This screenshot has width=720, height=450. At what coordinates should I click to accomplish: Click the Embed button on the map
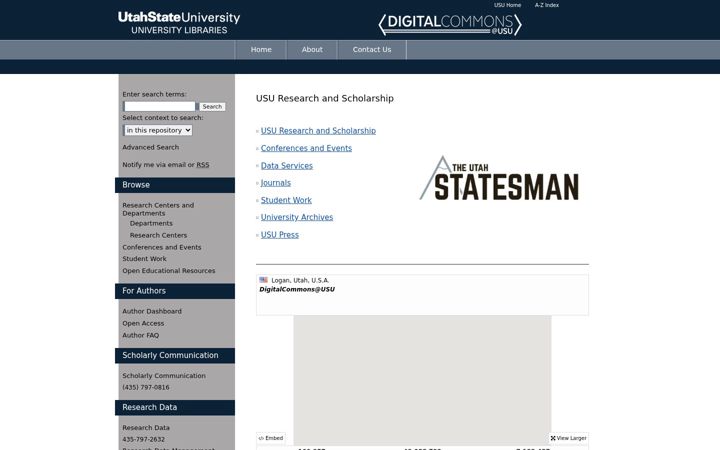click(271, 438)
